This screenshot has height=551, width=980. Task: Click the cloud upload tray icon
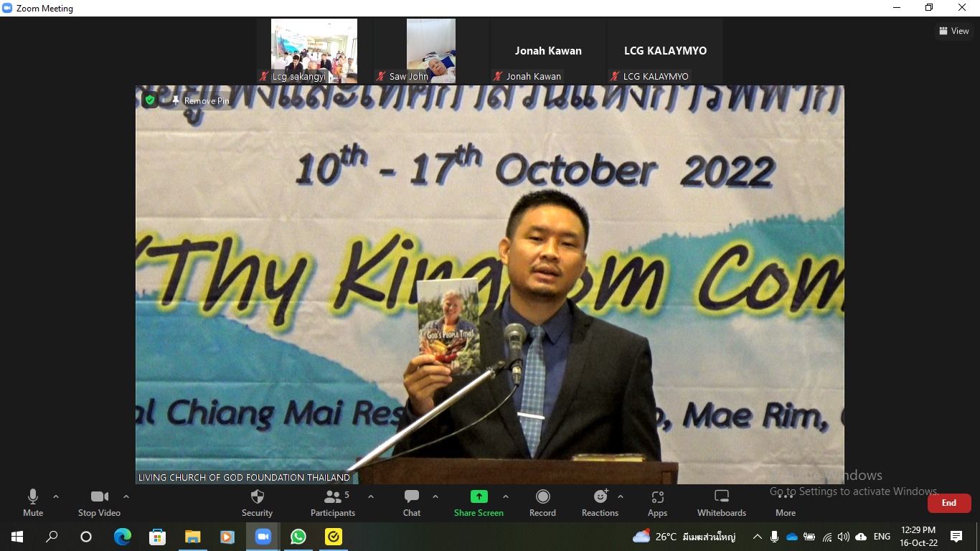coord(861,537)
